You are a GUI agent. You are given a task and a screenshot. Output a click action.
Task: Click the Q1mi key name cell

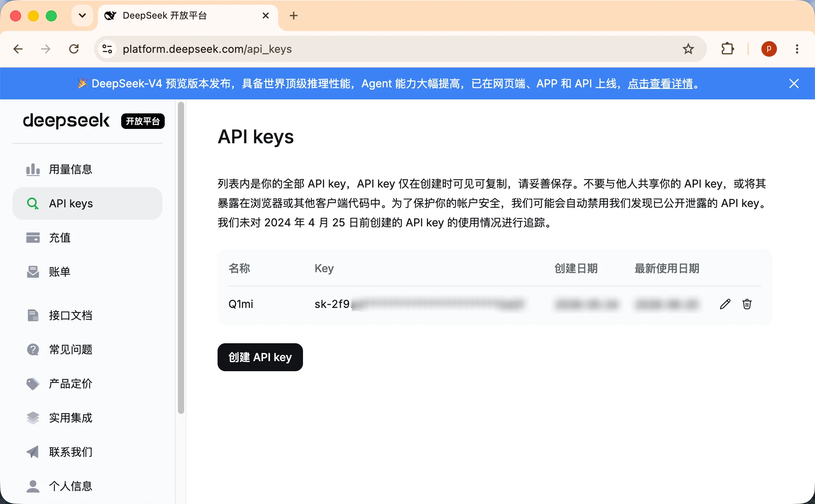click(241, 304)
